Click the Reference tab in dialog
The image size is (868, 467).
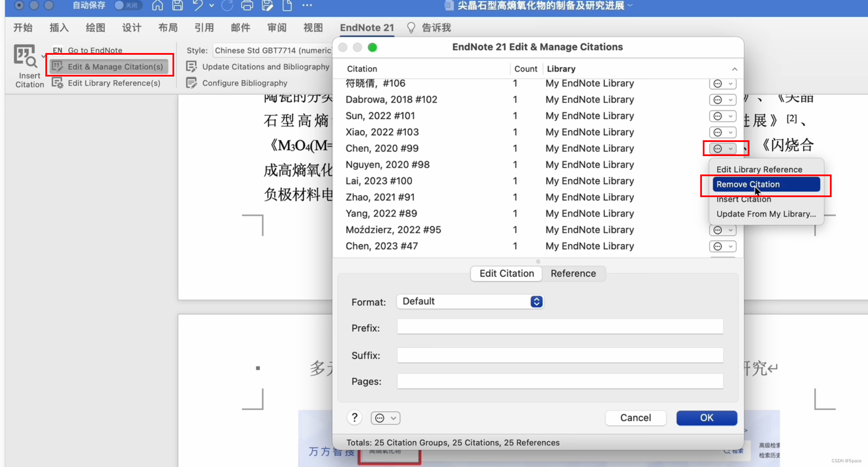573,273
